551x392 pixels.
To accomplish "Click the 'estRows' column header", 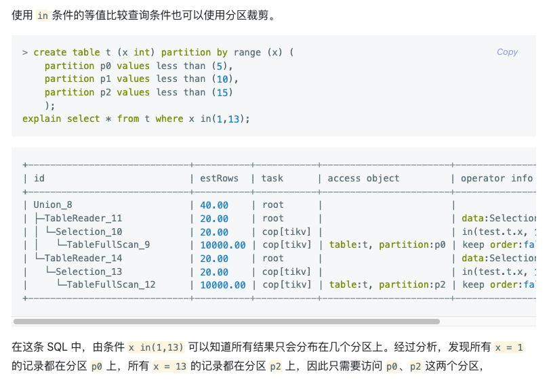I will [x=219, y=178].
